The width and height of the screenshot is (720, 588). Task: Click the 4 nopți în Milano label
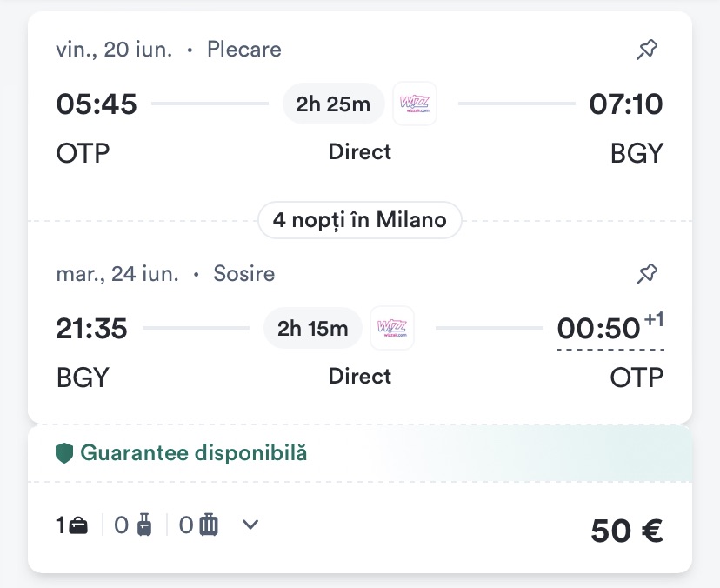pos(359,220)
